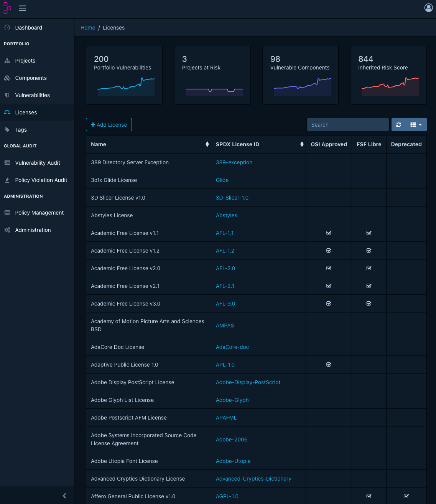Image resolution: width=436 pixels, height=504 pixels.
Task: Click the Policy Violation Audit flame icon
Action: pyautogui.click(x=7, y=180)
